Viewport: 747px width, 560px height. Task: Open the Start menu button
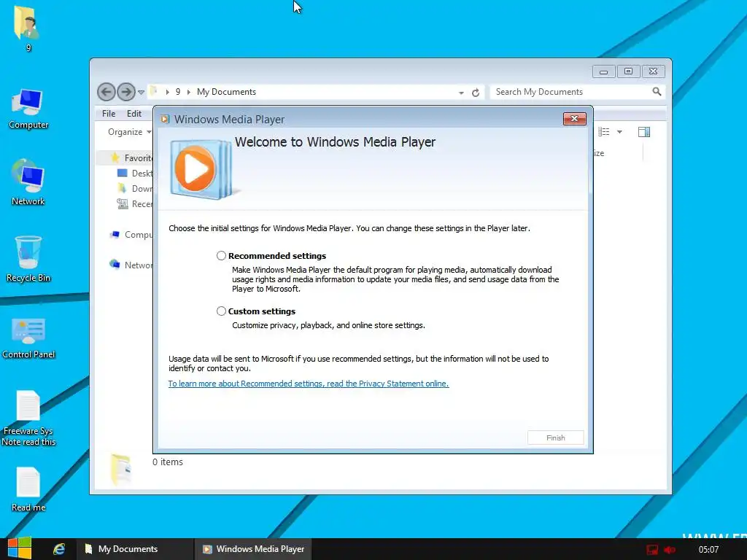tap(20, 548)
